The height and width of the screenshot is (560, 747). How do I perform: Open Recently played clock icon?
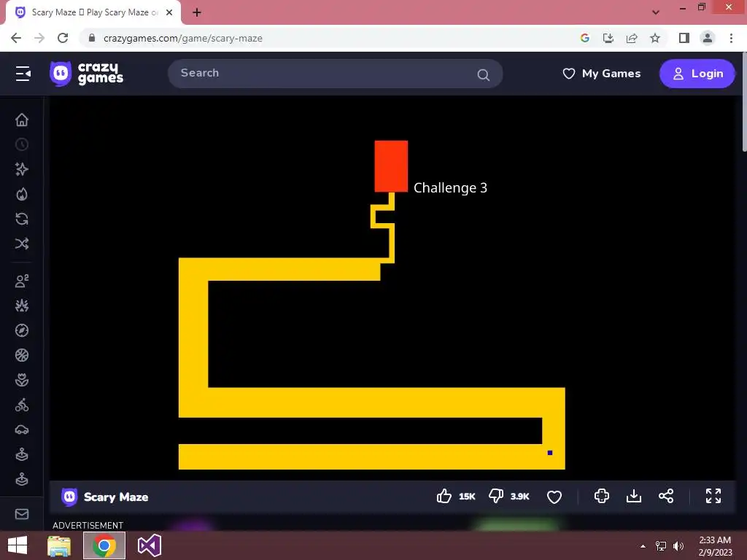(22, 144)
